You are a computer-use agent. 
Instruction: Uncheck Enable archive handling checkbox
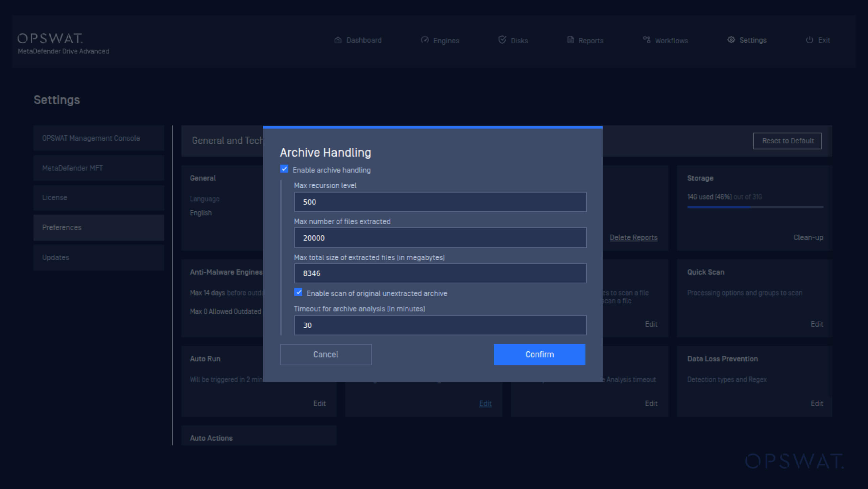[284, 169]
